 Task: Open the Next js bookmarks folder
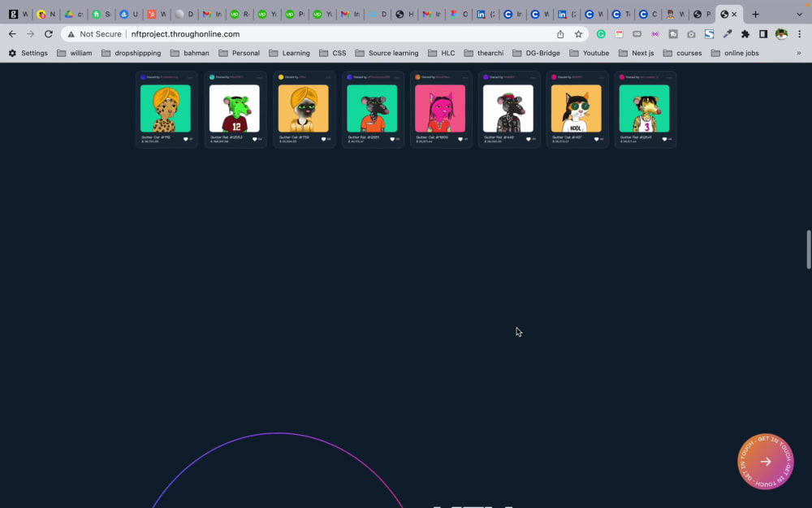click(637, 53)
